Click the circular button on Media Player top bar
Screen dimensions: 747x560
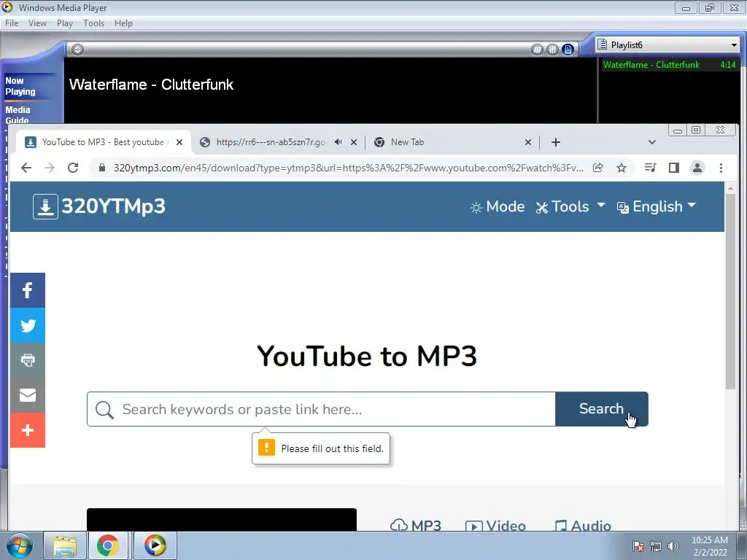[77, 49]
